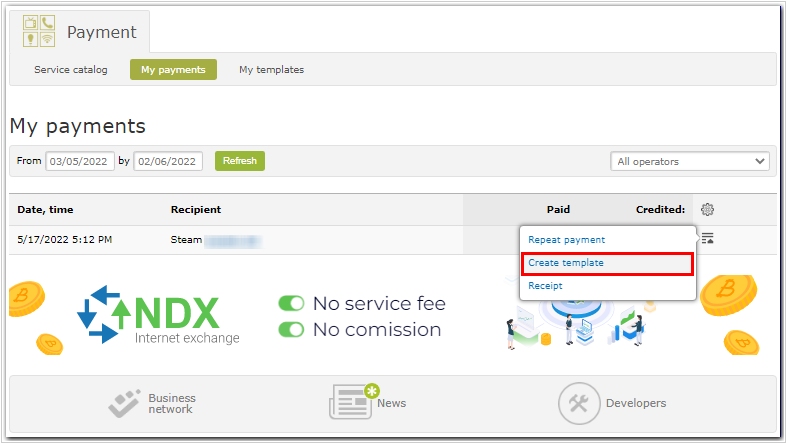Image resolution: width=786 pixels, height=443 pixels.
Task: Select the My payments tab
Action: tap(173, 70)
